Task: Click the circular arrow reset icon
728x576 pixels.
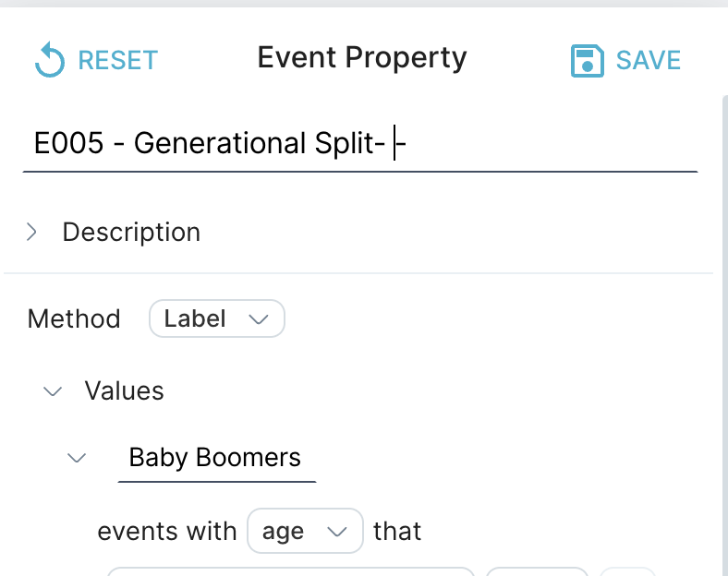Action: [50, 60]
